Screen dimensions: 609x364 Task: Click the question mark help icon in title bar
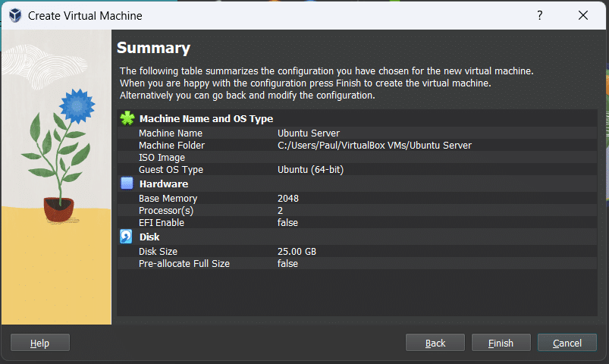pyautogui.click(x=540, y=15)
